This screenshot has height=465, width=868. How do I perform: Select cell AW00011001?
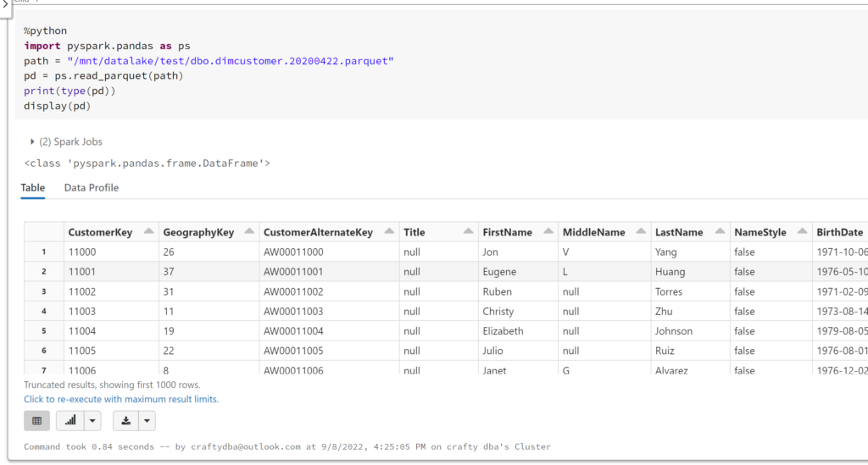click(x=330, y=272)
